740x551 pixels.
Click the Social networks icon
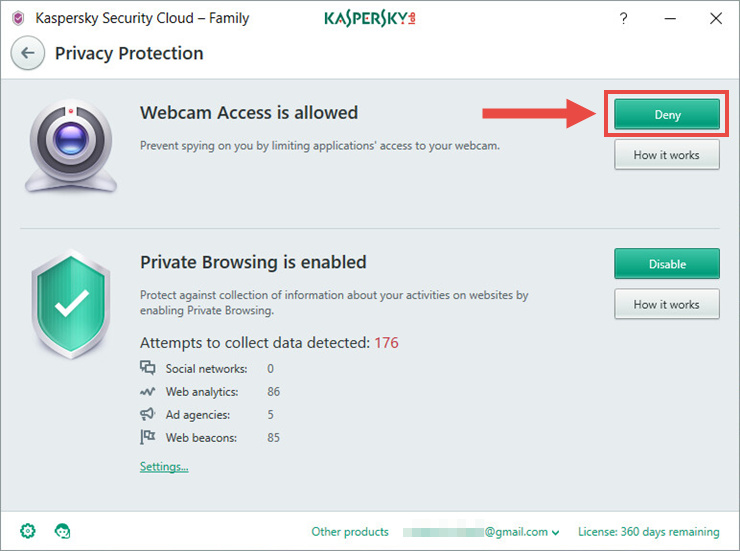[148, 369]
